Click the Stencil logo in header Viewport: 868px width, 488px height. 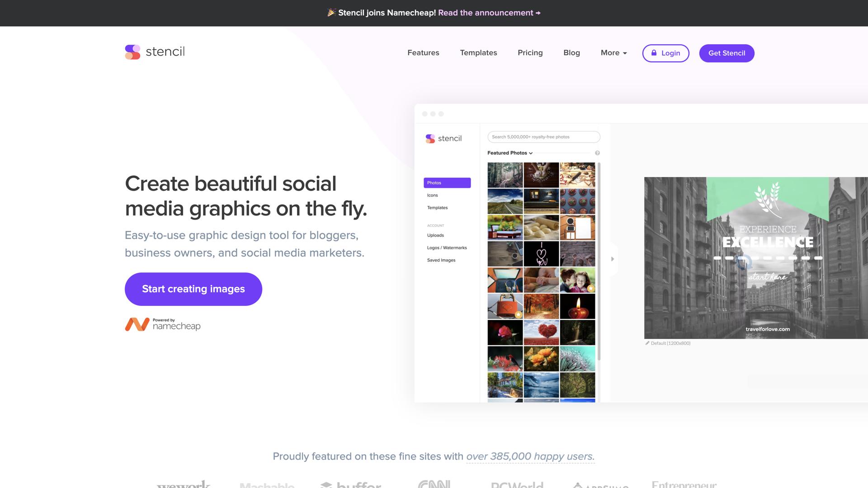[155, 52]
